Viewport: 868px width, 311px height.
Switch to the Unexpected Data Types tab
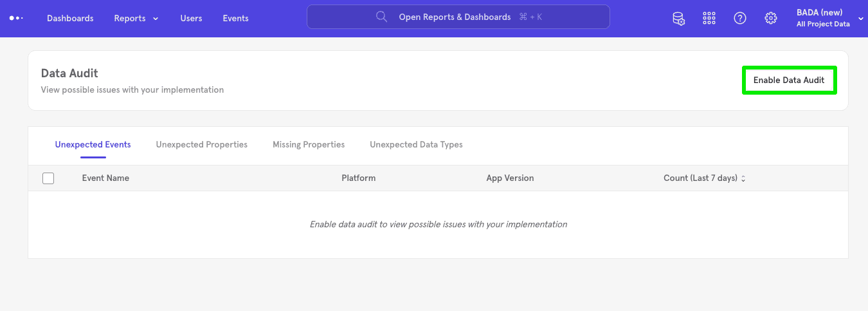(416, 145)
